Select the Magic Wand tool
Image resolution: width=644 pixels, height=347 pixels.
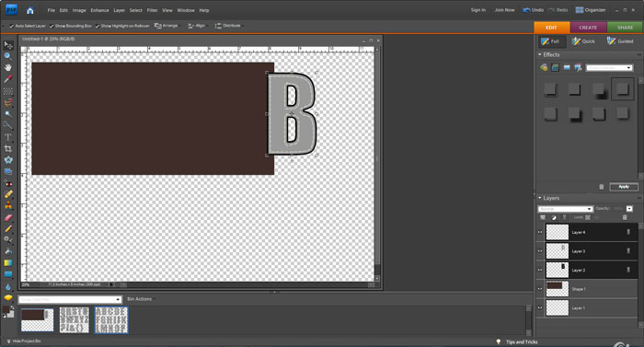coord(7,114)
